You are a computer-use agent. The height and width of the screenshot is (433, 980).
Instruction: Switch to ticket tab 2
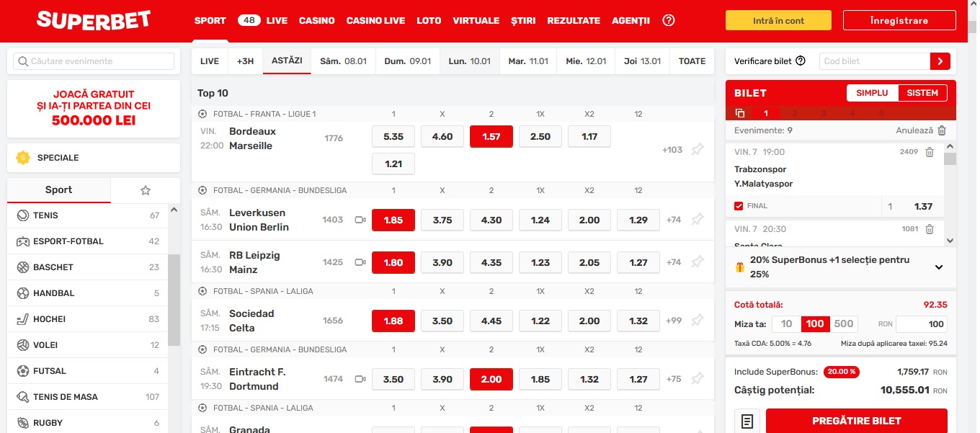pyautogui.click(x=795, y=113)
